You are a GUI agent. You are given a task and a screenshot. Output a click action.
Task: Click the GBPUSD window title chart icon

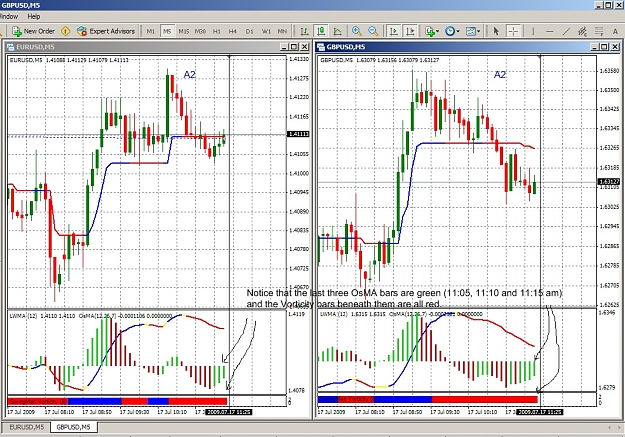[321, 47]
